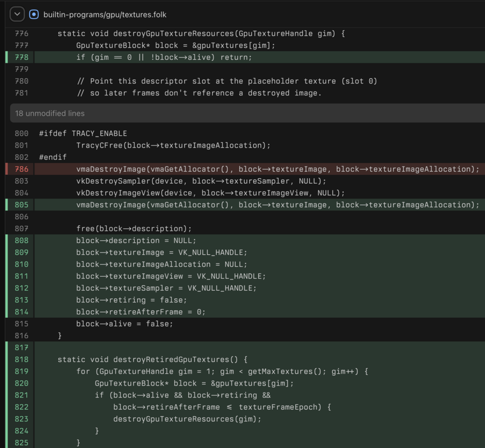Click the #endif line 802
485x448 pixels.
53,157
